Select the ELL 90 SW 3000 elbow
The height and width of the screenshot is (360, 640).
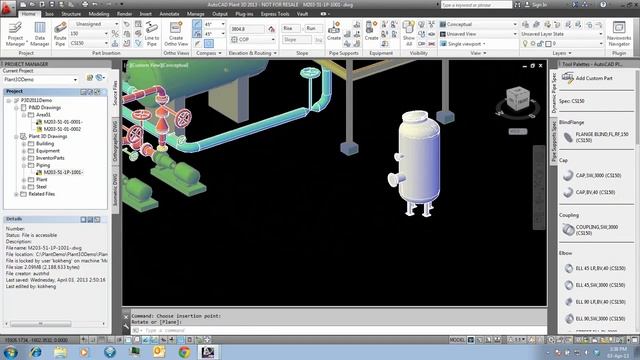click(594, 318)
